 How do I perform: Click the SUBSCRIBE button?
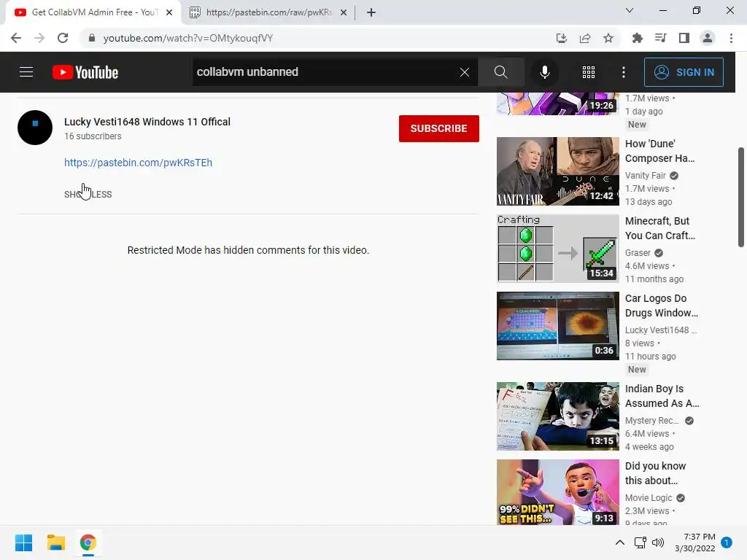pyautogui.click(x=438, y=128)
